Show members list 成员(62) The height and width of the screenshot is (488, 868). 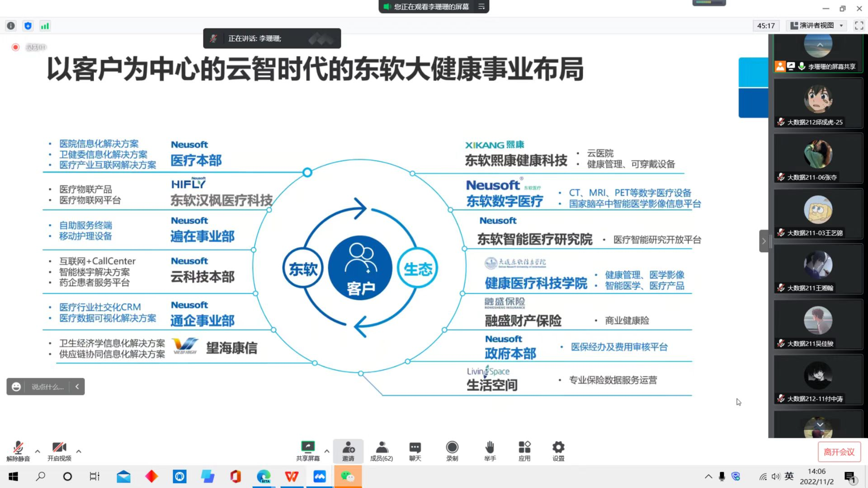[382, 451]
